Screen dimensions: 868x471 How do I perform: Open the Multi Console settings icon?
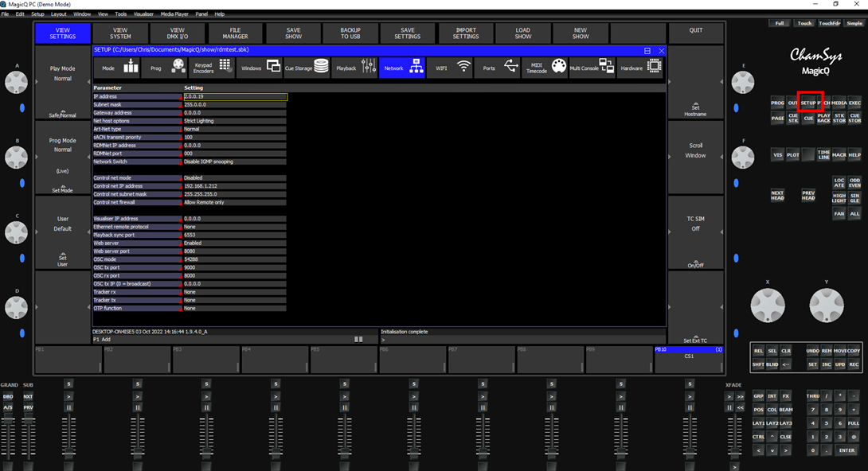pos(607,67)
